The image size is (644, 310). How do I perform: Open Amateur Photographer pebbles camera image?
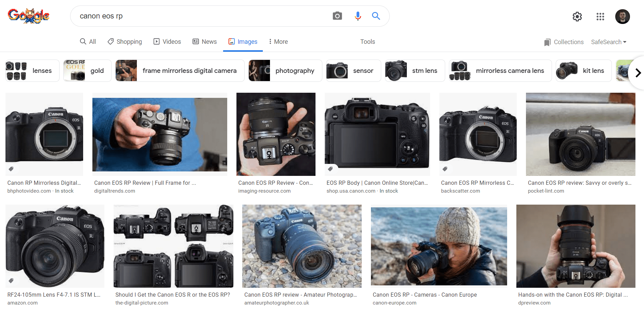302,246
